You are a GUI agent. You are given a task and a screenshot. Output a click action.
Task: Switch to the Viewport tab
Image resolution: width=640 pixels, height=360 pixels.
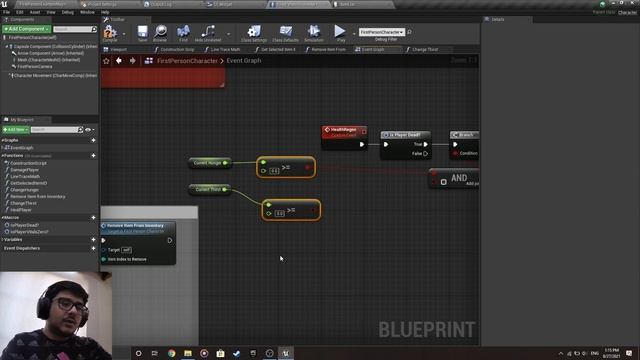click(x=118, y=49)
